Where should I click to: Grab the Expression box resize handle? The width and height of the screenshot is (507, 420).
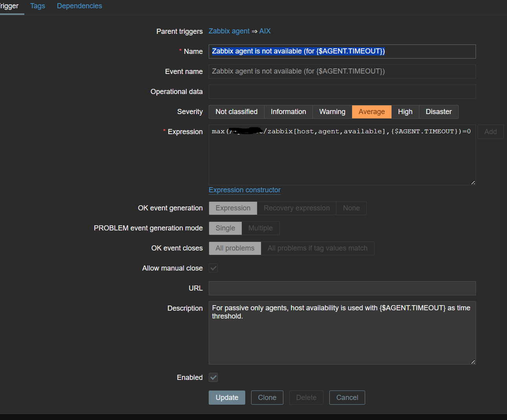pyautogui.click(x=473, y=182)
